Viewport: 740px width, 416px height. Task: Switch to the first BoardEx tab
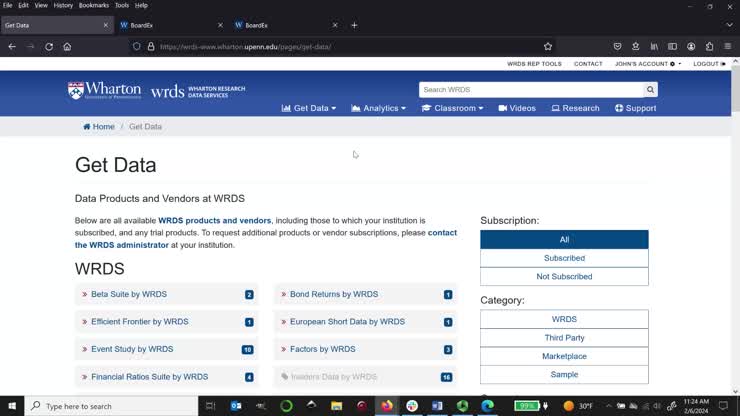point(171,25)
